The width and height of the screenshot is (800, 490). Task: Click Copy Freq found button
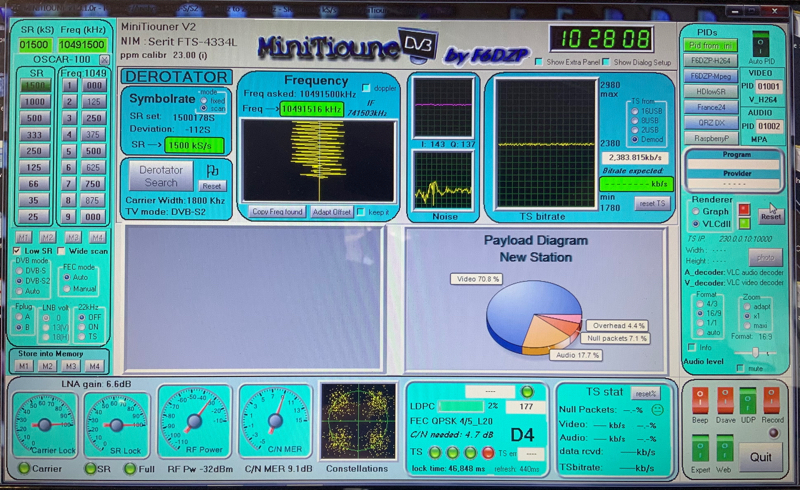[x=278, y=212]
